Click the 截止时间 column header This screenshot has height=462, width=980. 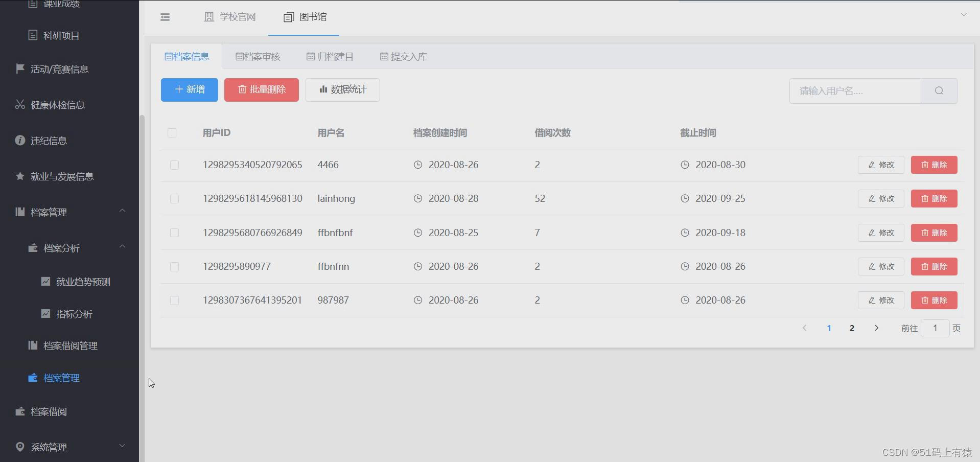tap(698, 133)
